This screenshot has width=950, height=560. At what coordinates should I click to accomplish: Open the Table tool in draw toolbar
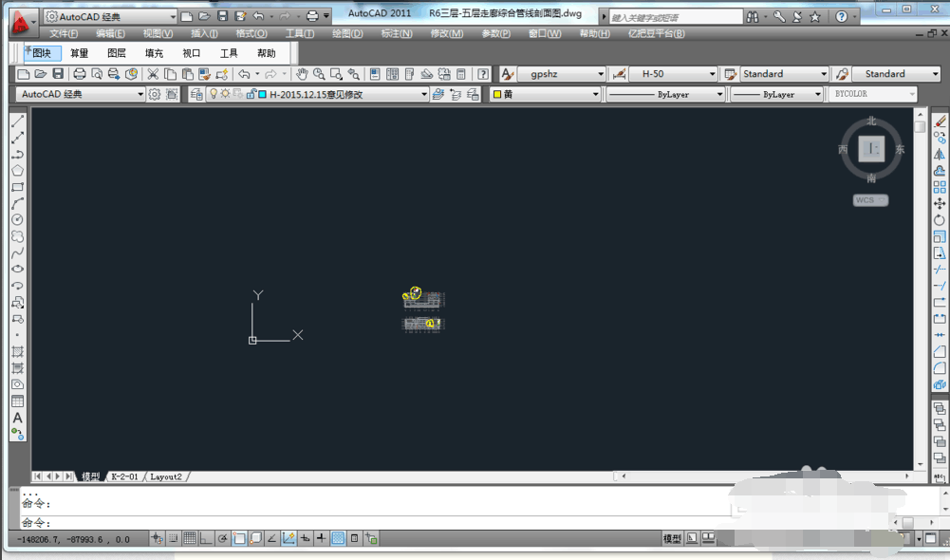click(x=18, y=401)
